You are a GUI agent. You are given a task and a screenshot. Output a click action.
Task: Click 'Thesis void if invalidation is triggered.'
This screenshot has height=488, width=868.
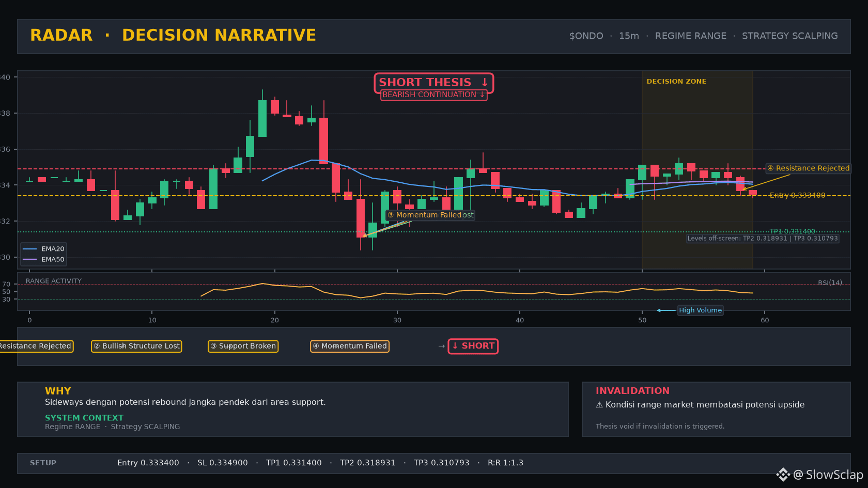coord(660,427)
